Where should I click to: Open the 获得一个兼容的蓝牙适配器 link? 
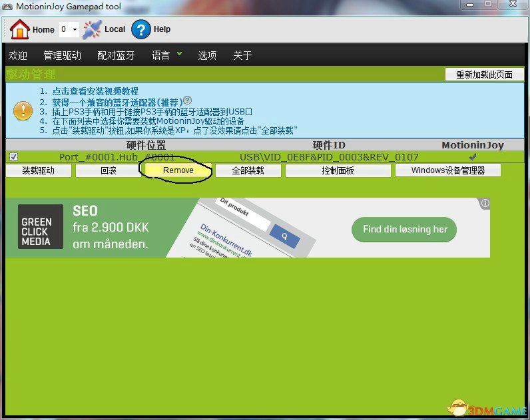tap(117, 102)
